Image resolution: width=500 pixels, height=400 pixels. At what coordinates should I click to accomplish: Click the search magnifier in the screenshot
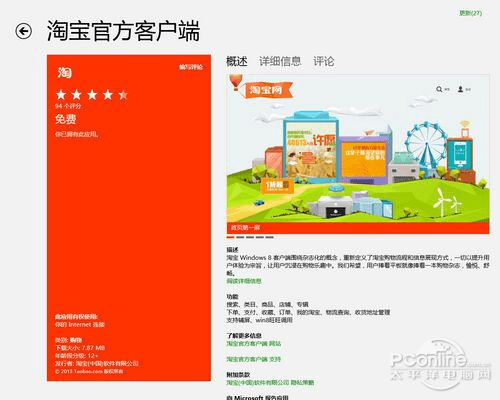click(439, 89)
